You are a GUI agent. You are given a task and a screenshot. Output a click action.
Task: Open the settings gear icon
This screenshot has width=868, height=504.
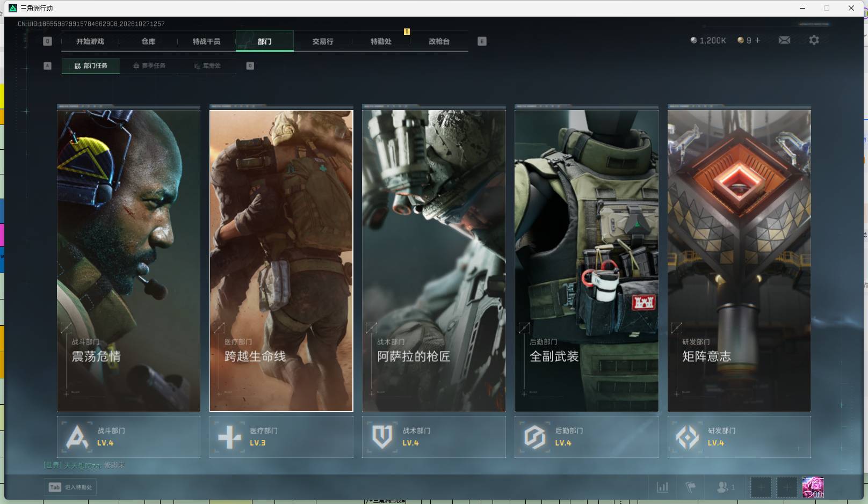pyautogui.click(x=814, y=40)
